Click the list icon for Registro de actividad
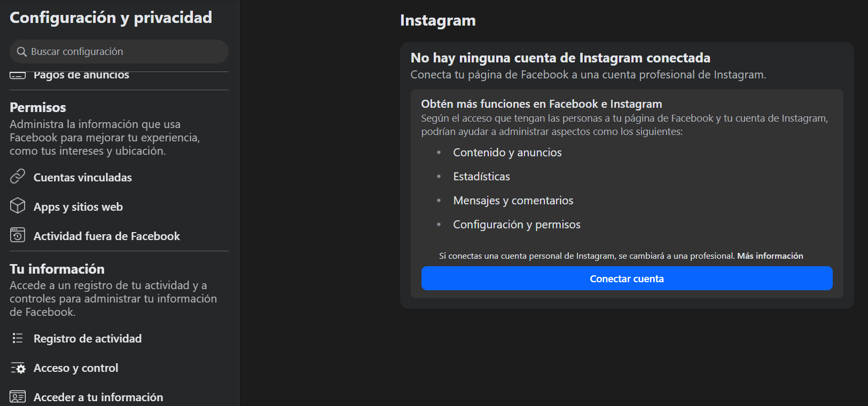Viewport: 868px width, 406px height. click(x=18, y=338)
